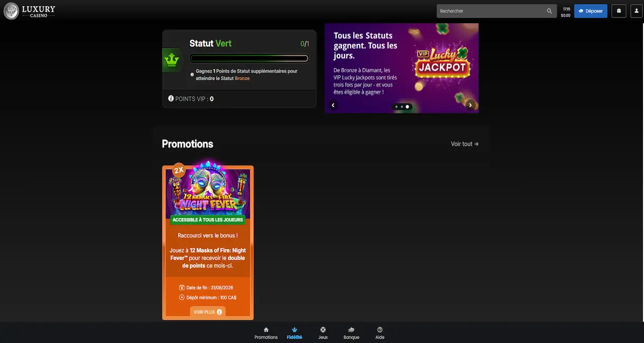
Task: Advance to next banner slide arrow
Action: coord(470,105)
